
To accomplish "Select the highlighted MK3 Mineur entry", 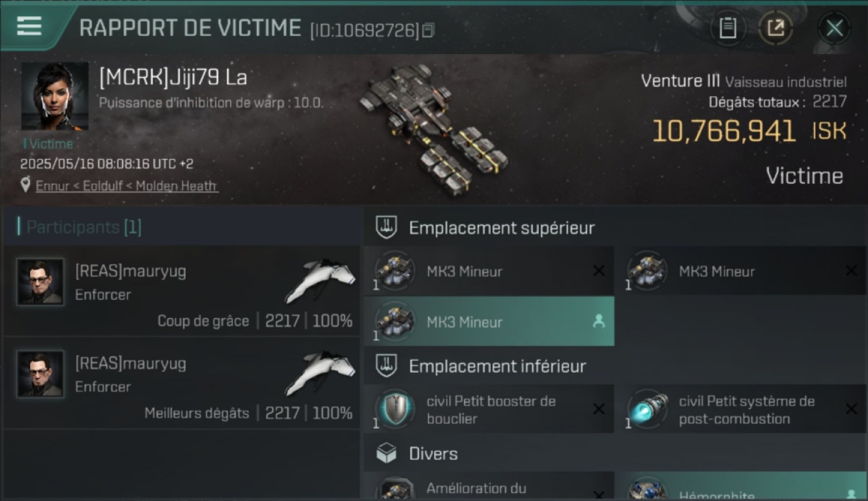I will 489,321.
